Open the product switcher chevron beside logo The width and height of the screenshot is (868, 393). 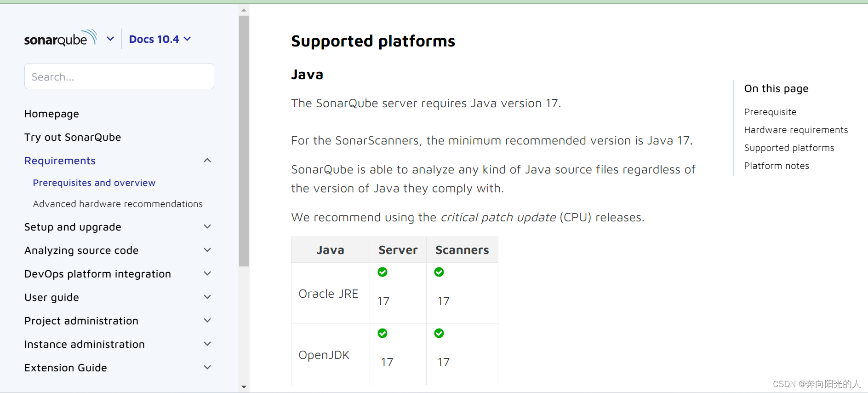coord(110,39)
